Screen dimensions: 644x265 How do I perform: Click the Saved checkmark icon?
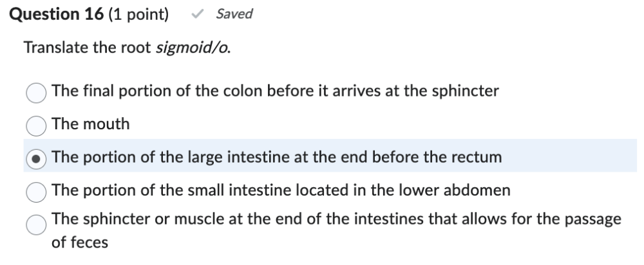click(200, 14)
